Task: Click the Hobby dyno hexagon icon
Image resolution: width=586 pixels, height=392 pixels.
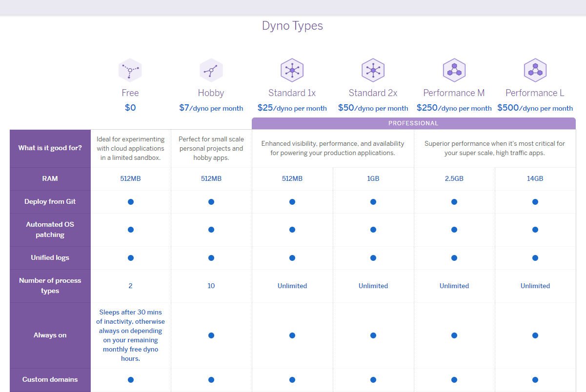Action: tap(211, 70)
